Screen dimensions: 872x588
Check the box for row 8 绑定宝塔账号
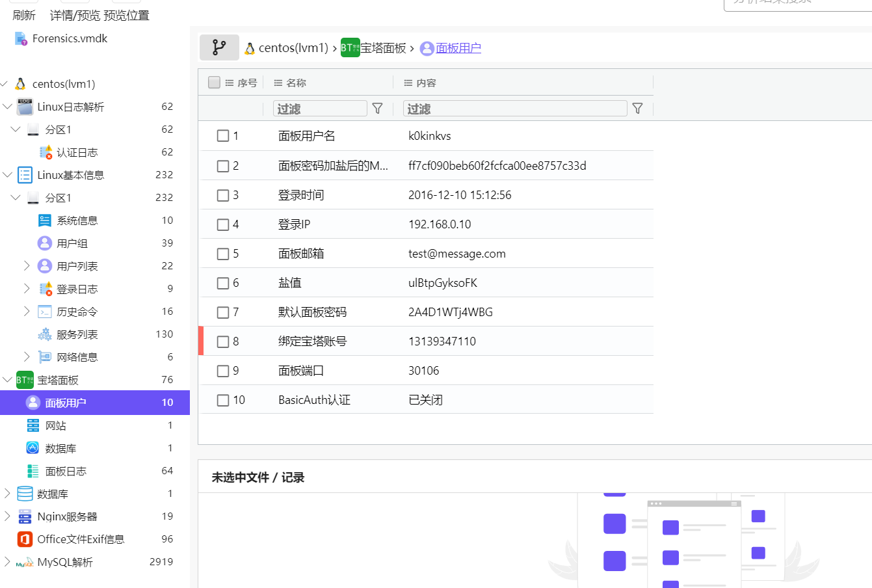[x=223, y=341]
